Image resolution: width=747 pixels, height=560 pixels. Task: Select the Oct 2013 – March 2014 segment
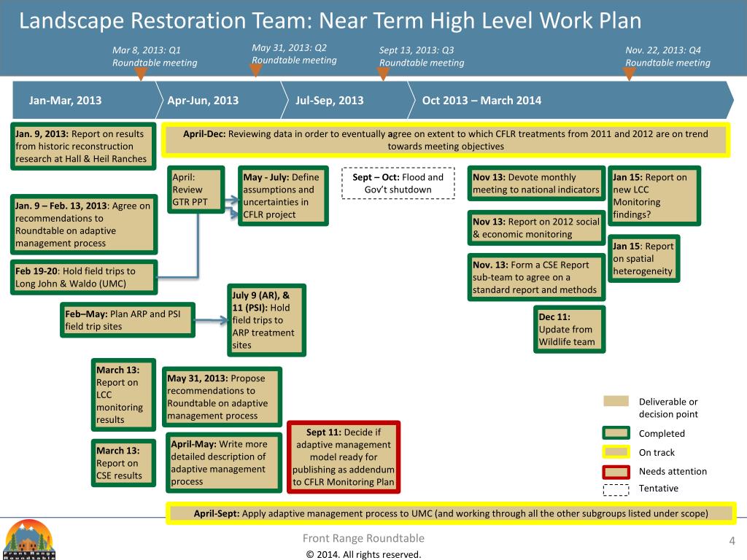pos(570,100)
